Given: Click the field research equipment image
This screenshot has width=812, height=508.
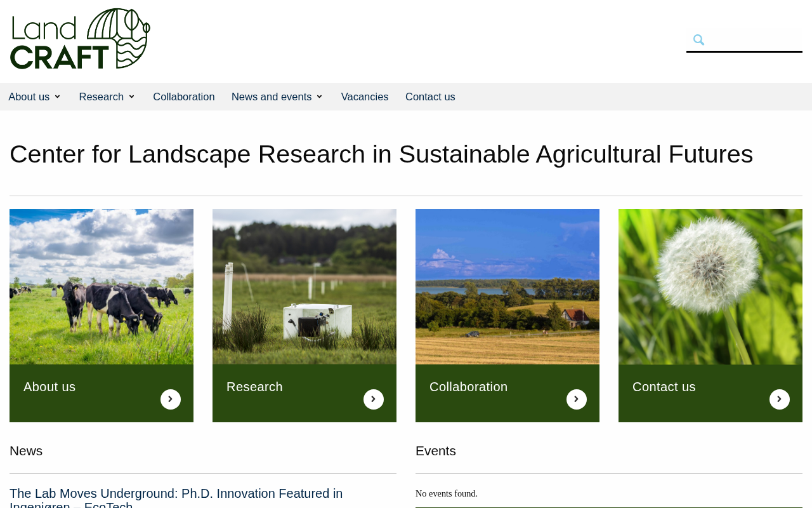Looking at the screenshot, I should point(304,286).
